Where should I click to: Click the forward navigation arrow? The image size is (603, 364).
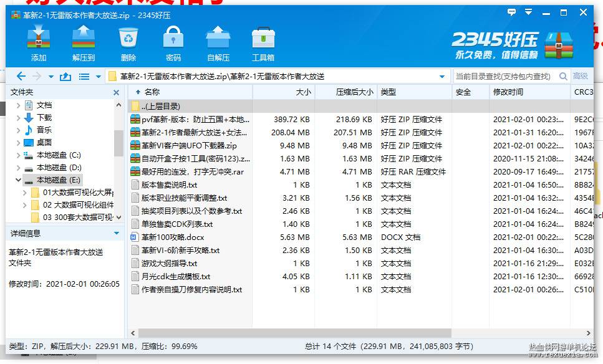pos(37,77)
